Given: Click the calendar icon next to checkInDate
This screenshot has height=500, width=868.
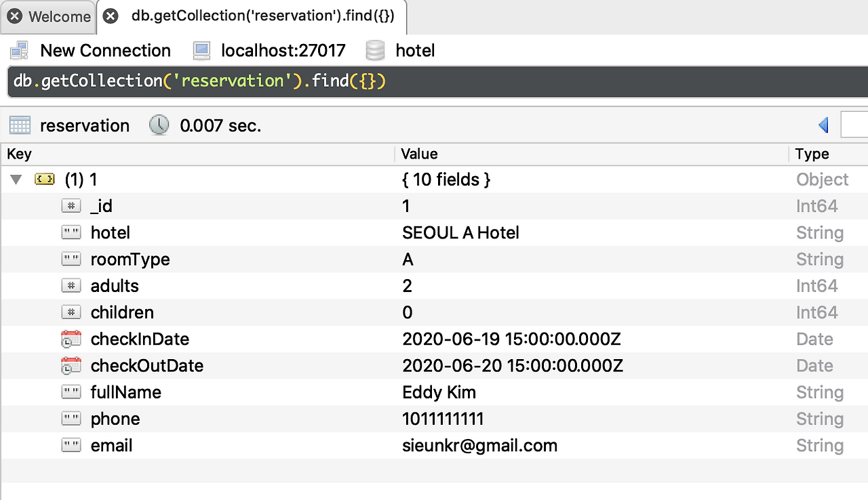Looking at the screenshot, I should pos(71,339).
